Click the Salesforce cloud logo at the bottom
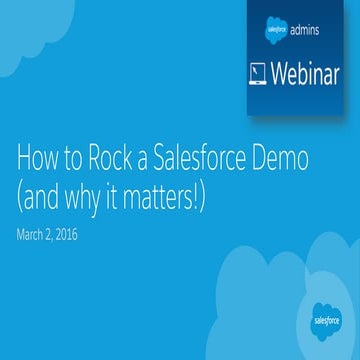Screen dimensions: 360x360 pos(327,322)
